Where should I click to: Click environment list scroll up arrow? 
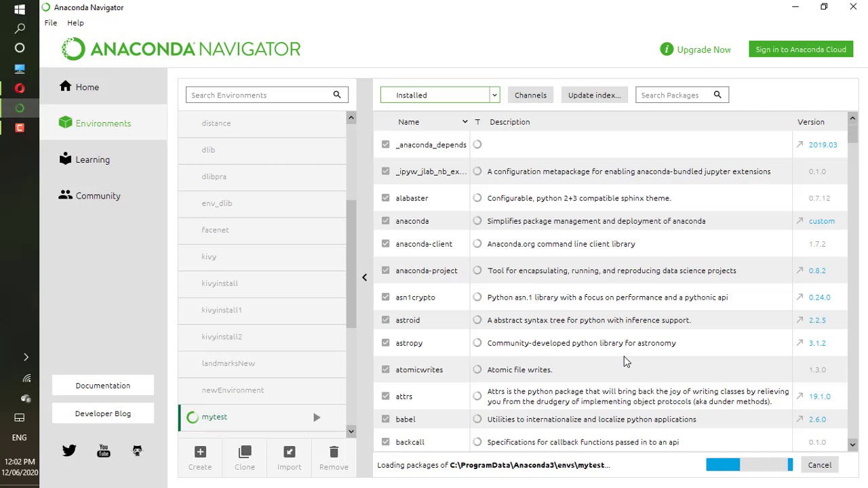point(351,119)
